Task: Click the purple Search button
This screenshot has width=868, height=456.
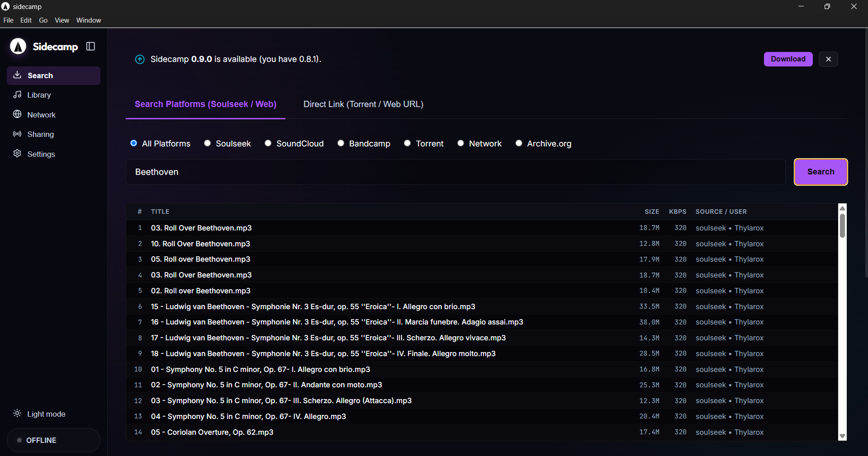Action: [821, 172]
